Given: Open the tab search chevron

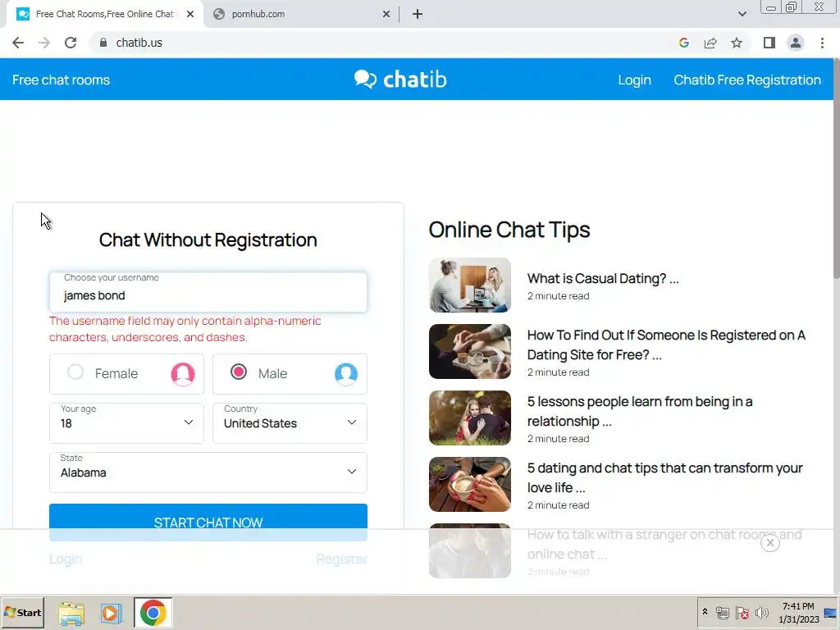Looking at the screenshot, I should click(742, 14).
